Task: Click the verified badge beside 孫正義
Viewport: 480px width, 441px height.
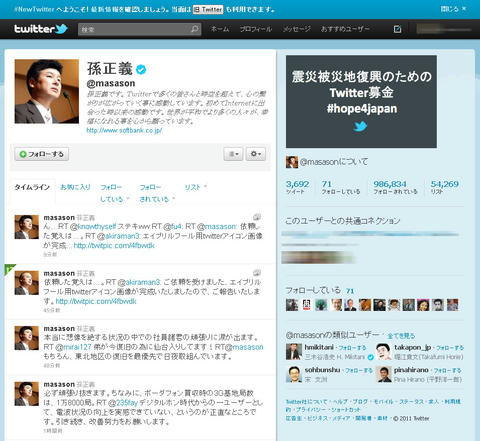Action: [141, 69]
